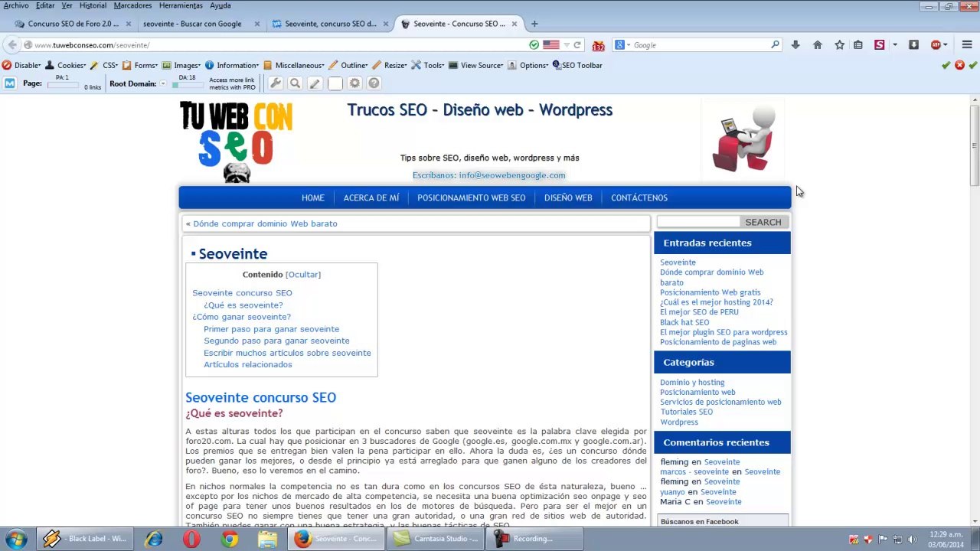The width and height of the screenshot is (980, 551).
Task: Click the pink S extension icon
Action: pyautogui.click(x=880, y=45)
